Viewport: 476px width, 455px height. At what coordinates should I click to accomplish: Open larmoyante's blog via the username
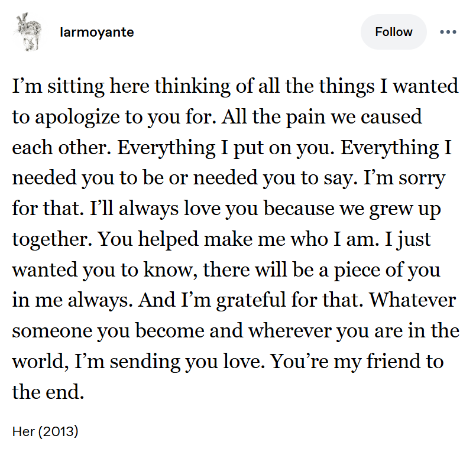pos(97,32)
